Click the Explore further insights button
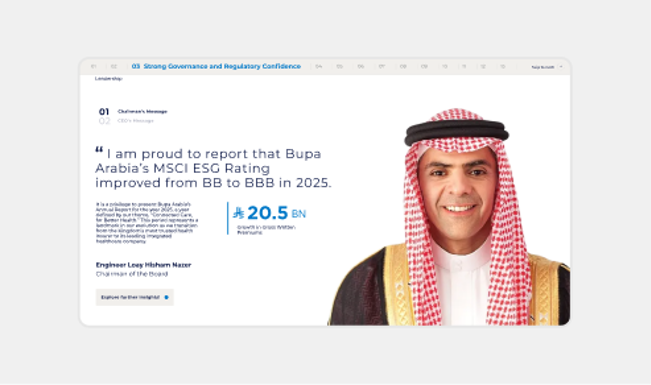Viewport: 651px width, 385px height. 135,297
